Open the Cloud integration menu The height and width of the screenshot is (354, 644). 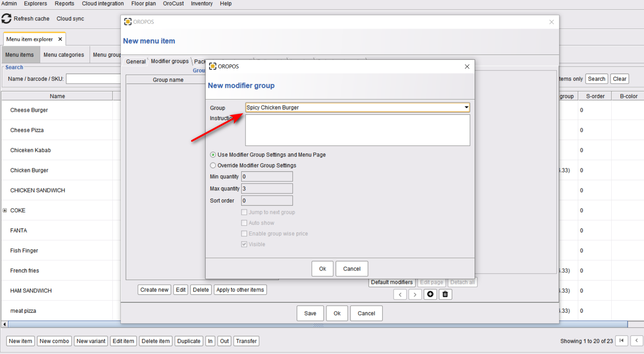pyautogui.click(x=103, y=3)
